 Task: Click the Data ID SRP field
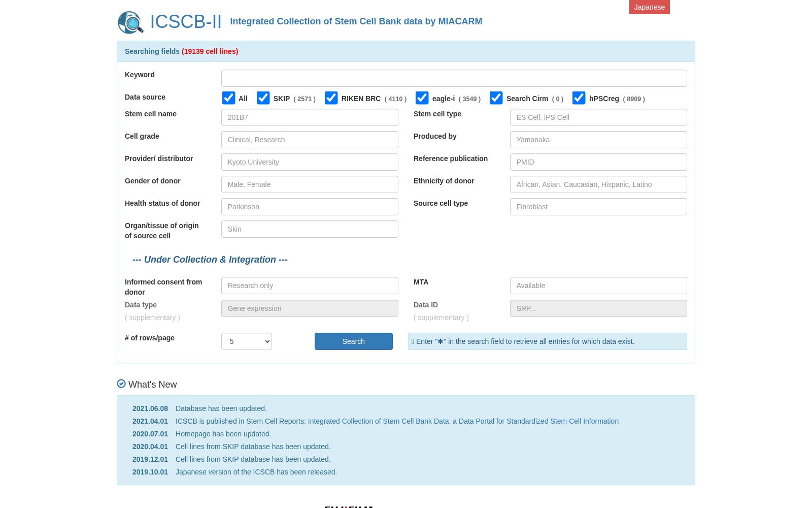click(598, 308)
